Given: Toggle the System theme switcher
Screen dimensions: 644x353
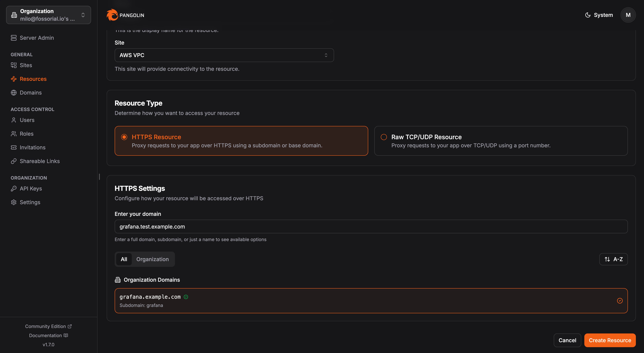Looking at the screenshot, I should pos(599,15).
